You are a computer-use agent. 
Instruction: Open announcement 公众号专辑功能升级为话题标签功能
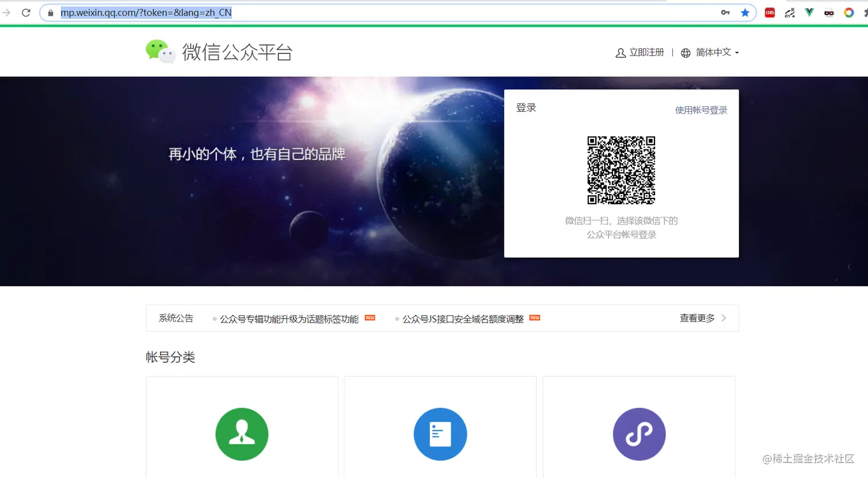pyautogui.click(x=289, y=319)
